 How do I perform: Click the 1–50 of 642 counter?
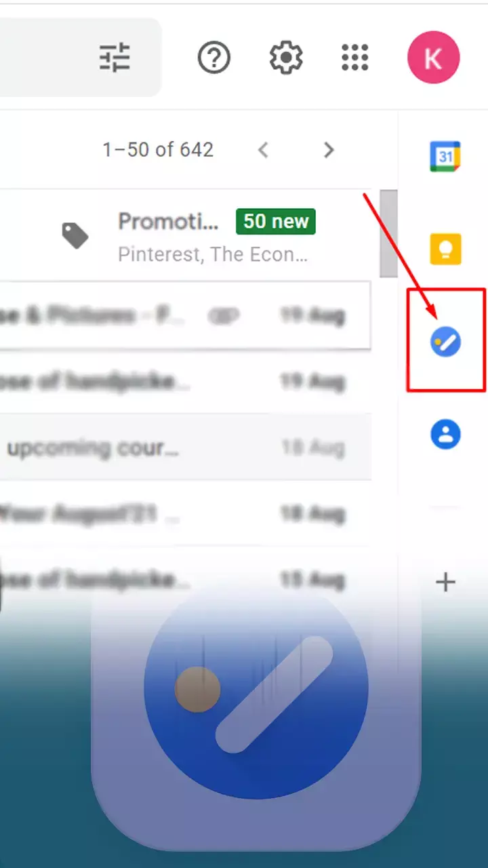pyautogui.click(x=158, y=150)
